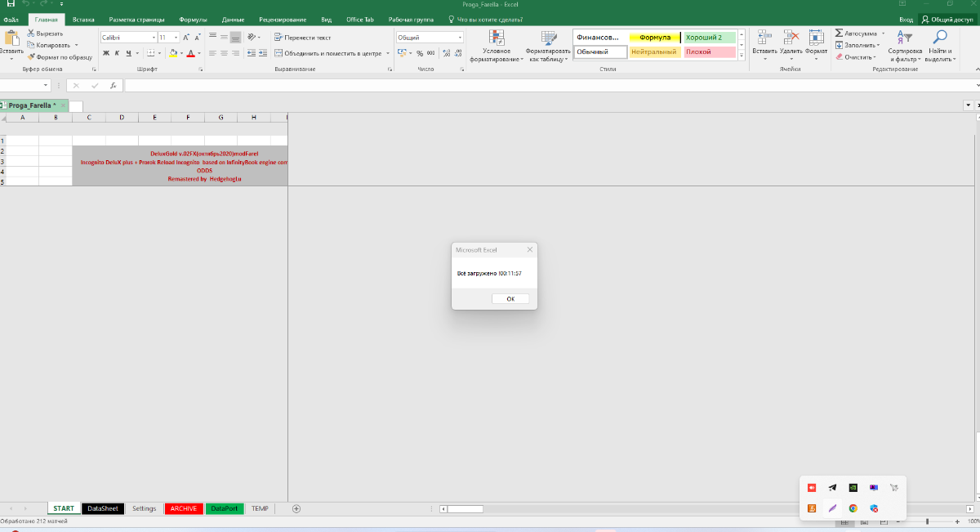Viewport: 980px width, 532px height.
Task: Open the Fill (Заполнить) dropdown
Action: pos(857,45)
